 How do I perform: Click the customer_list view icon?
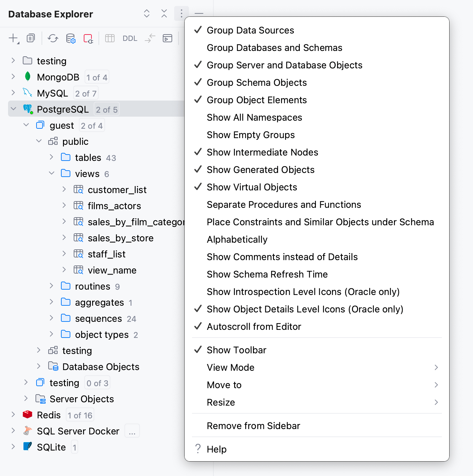click(78, 189)
